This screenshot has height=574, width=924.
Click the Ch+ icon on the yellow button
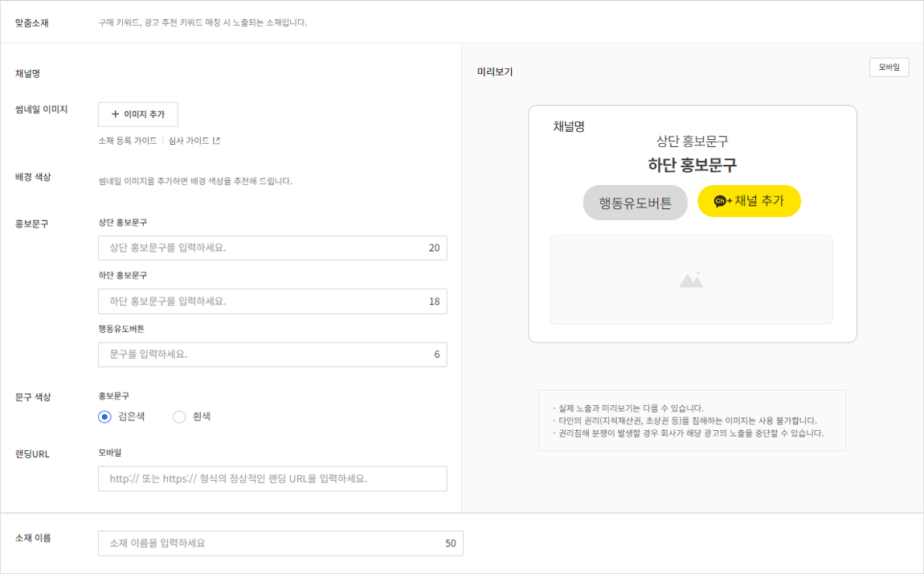pos(722,202)
